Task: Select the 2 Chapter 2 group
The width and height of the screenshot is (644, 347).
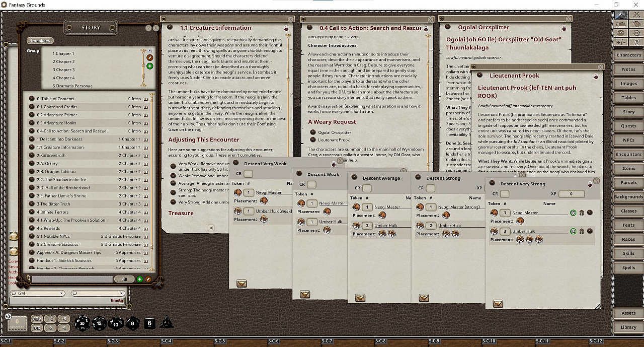Action: click(63, 61)
